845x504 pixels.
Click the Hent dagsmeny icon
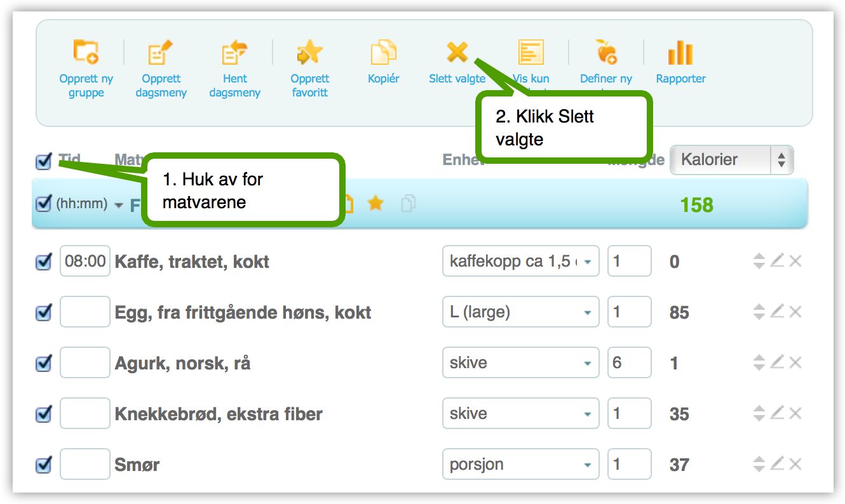[x=234, y=53]
